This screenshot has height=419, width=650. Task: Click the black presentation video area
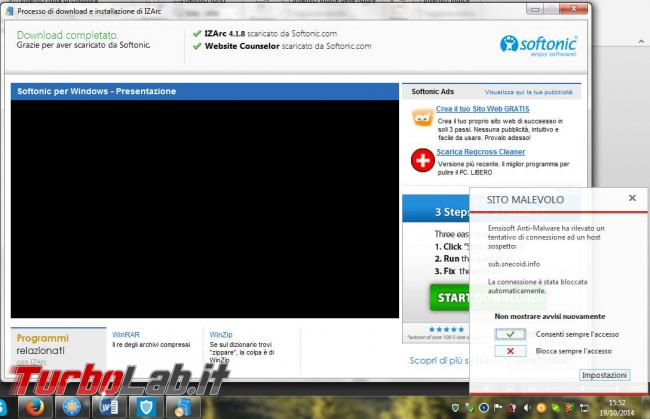pos(205,209)
